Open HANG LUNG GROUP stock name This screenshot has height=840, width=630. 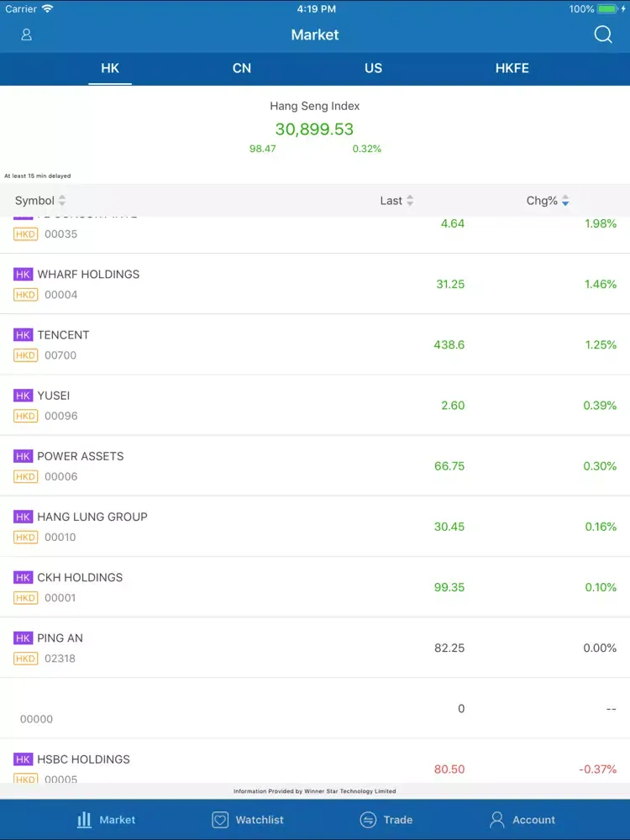click(x=92, y=517)
